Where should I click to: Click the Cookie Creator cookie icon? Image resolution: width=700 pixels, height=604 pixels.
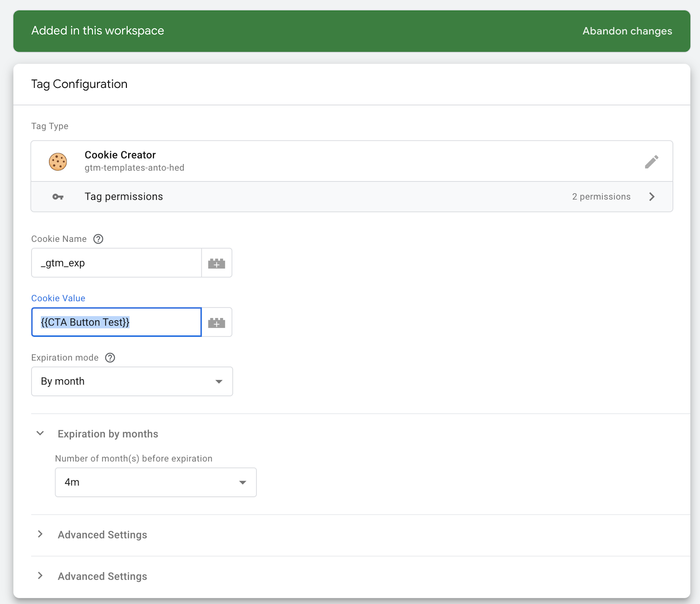(x=58, y=162)
